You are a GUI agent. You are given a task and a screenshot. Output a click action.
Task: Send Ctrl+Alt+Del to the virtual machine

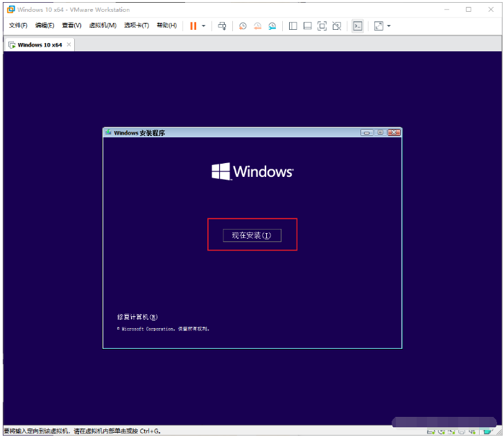pyautogui.click(x=222, y=26)
